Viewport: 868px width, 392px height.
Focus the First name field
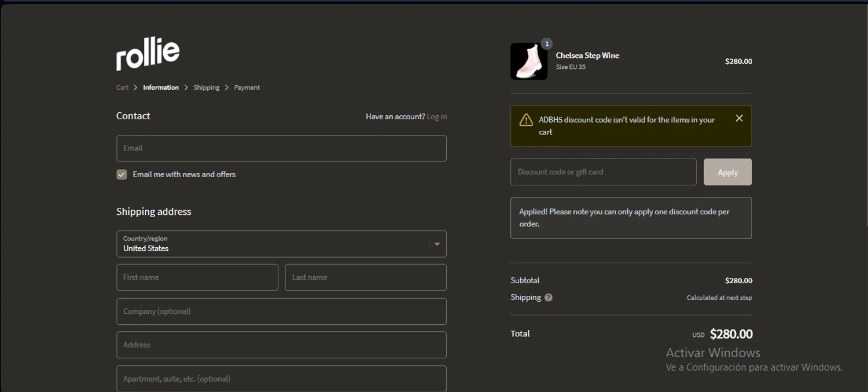pos(197,277)
